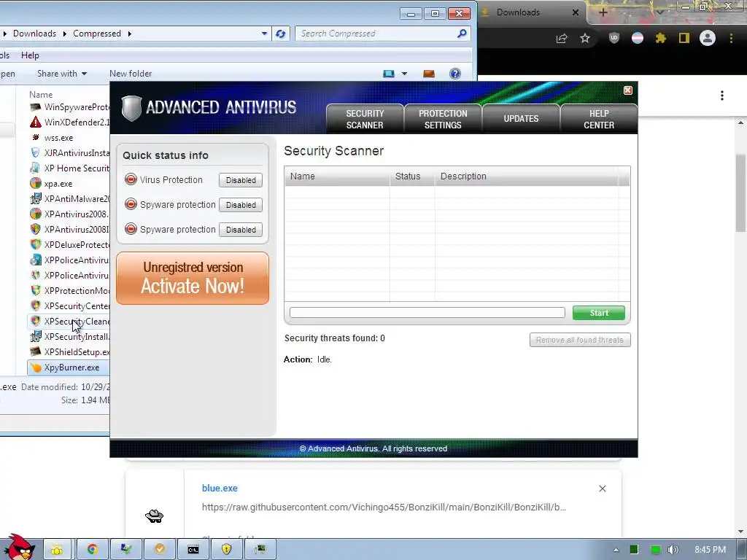Select wss.exe in Explorer file list
The image size is (747, 560).
point(58,138)
